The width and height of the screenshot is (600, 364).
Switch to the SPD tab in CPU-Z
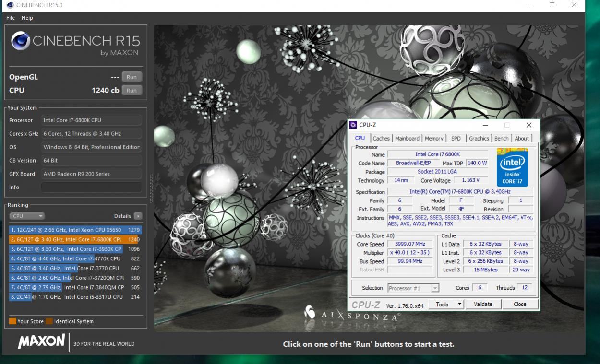[456, 139]
